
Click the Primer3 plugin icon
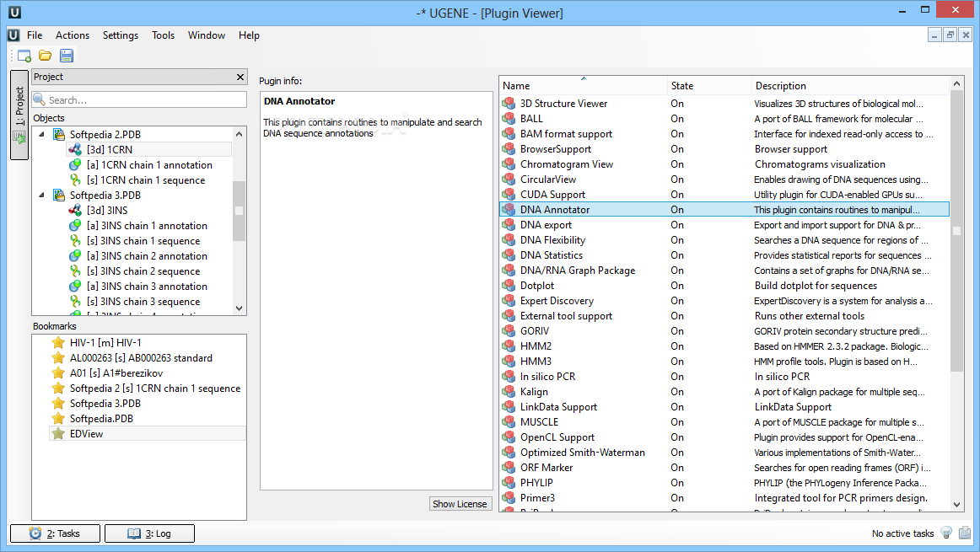click(x=509, y=498)
